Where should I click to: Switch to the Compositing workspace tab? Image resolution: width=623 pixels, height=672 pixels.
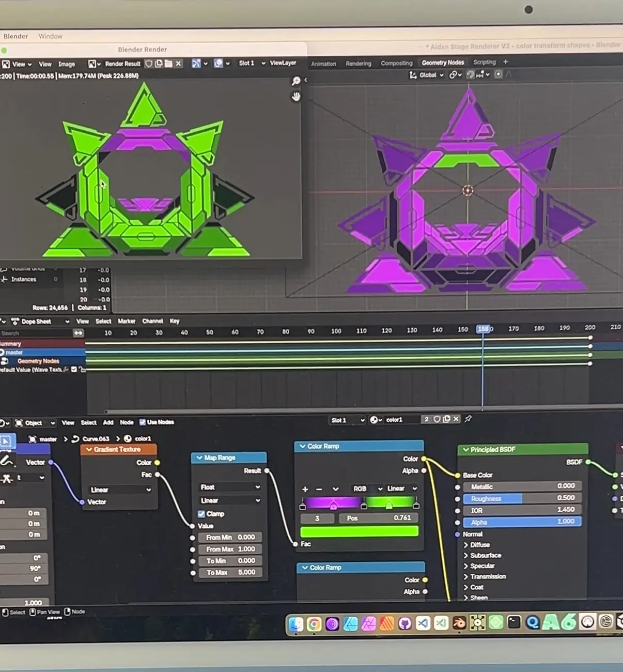pos(396,63)
